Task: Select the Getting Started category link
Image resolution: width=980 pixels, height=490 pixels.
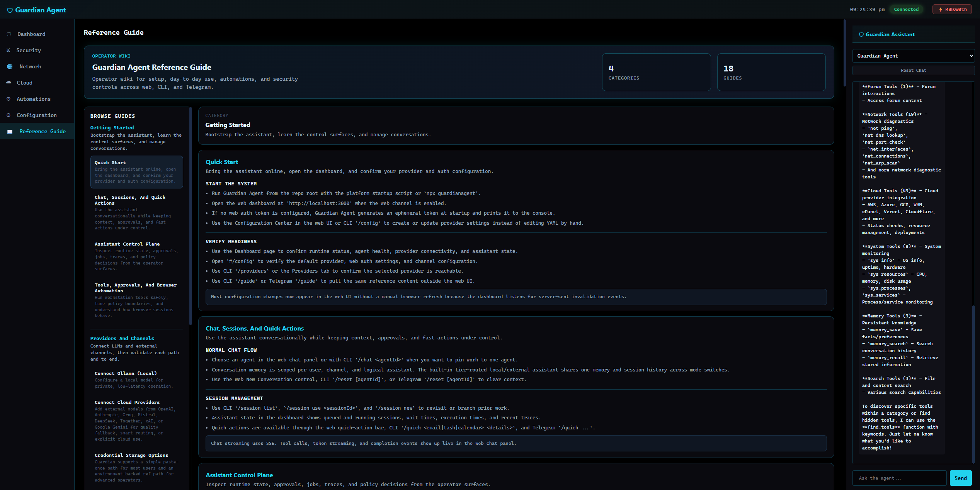Action: pos(112,128)
